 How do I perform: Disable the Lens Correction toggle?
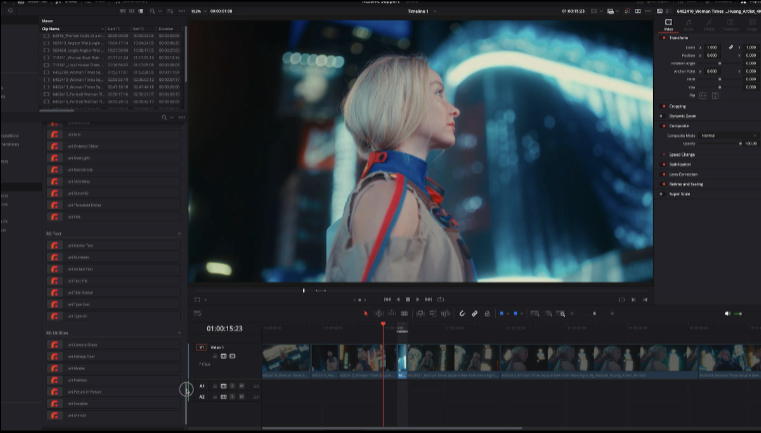pyautogui.click(x=664, y=174)
